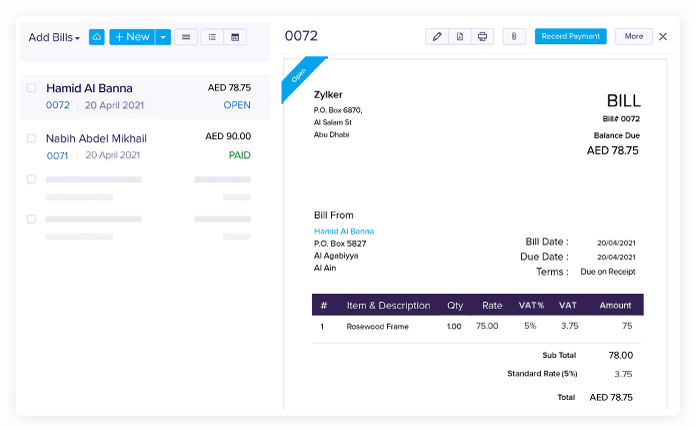Click the VAT% column header

(531, 305)
